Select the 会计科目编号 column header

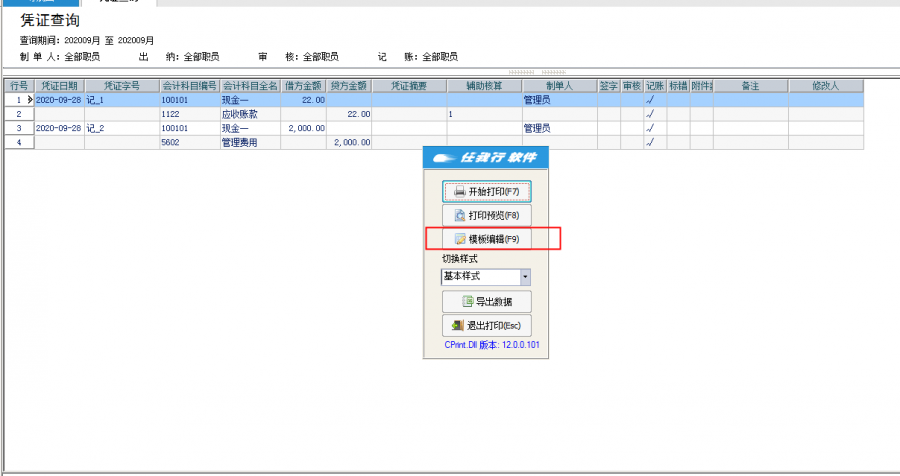(x=189, y=86)
